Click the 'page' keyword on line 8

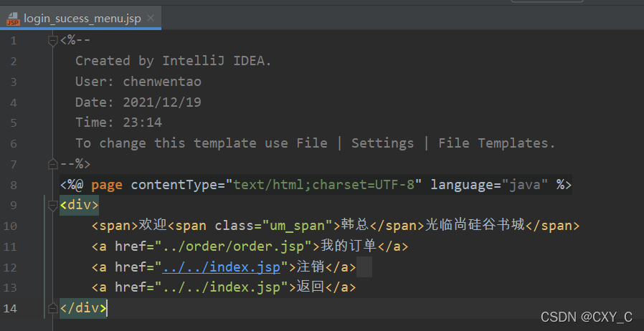(x=107, y=185)
